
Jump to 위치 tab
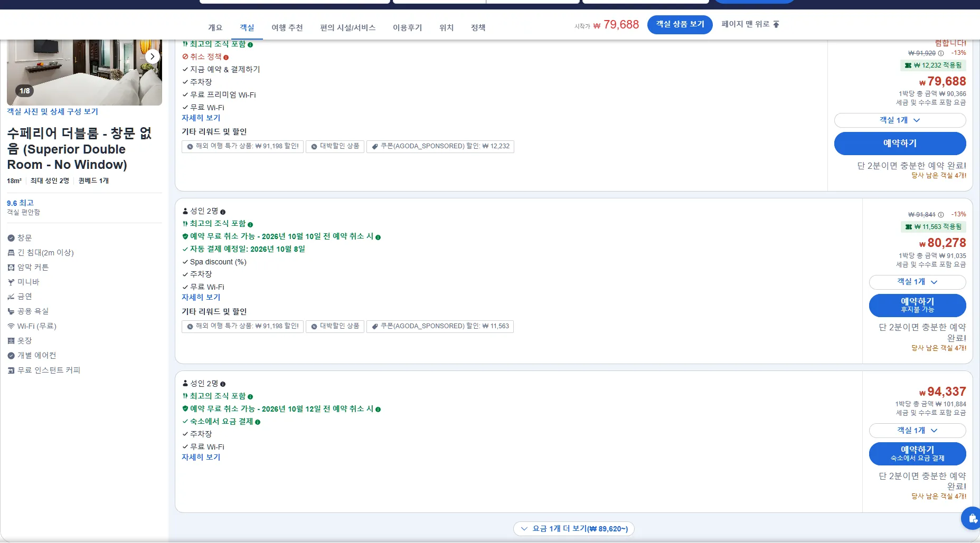tap(447, 27)
